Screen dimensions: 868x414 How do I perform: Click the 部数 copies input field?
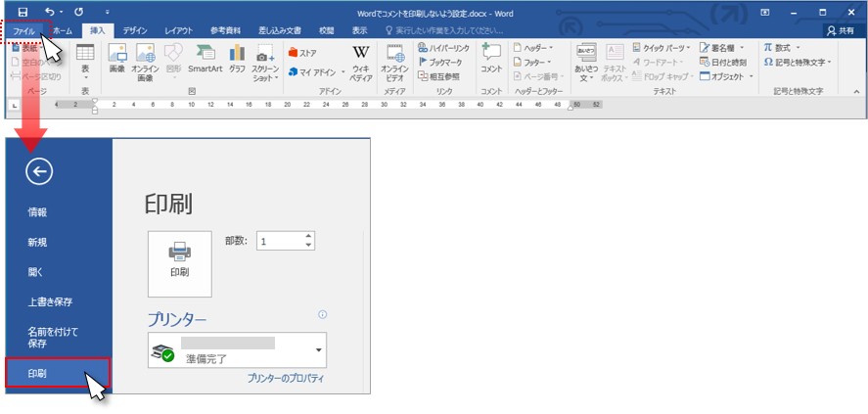279,241
